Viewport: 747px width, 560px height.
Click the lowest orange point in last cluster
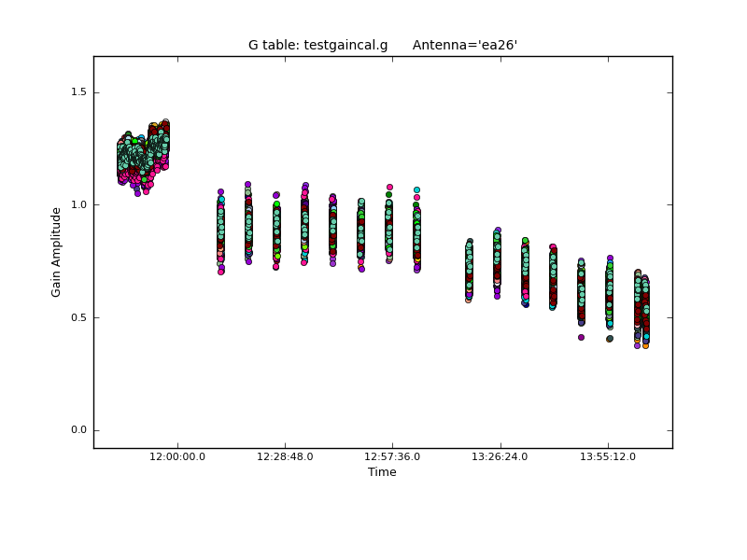(645, 346)
